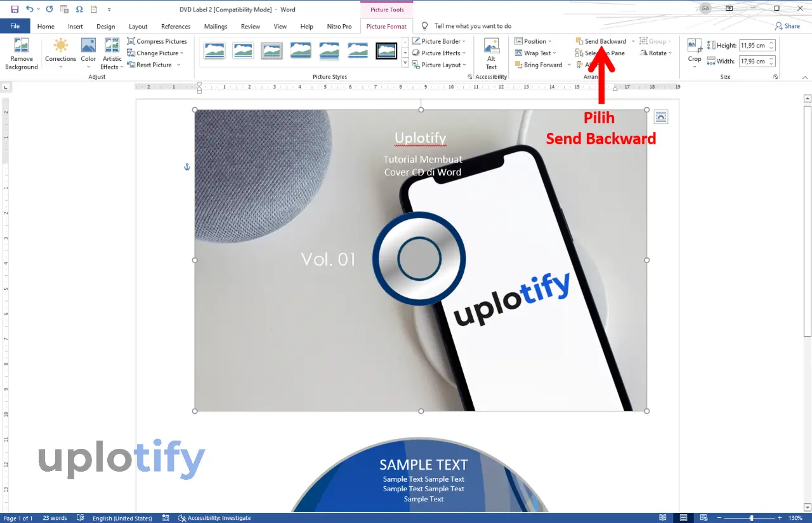This screenshot has width=812, height=523.
Task: Open Picture Effects dropdown
Action: click(x=439, y=53)
